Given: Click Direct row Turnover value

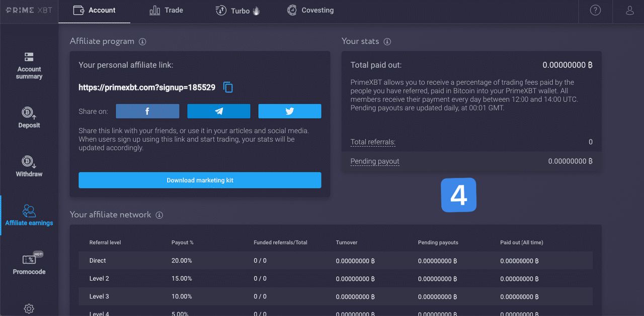Looking at the screenshot, I should (x=355, y=261).
